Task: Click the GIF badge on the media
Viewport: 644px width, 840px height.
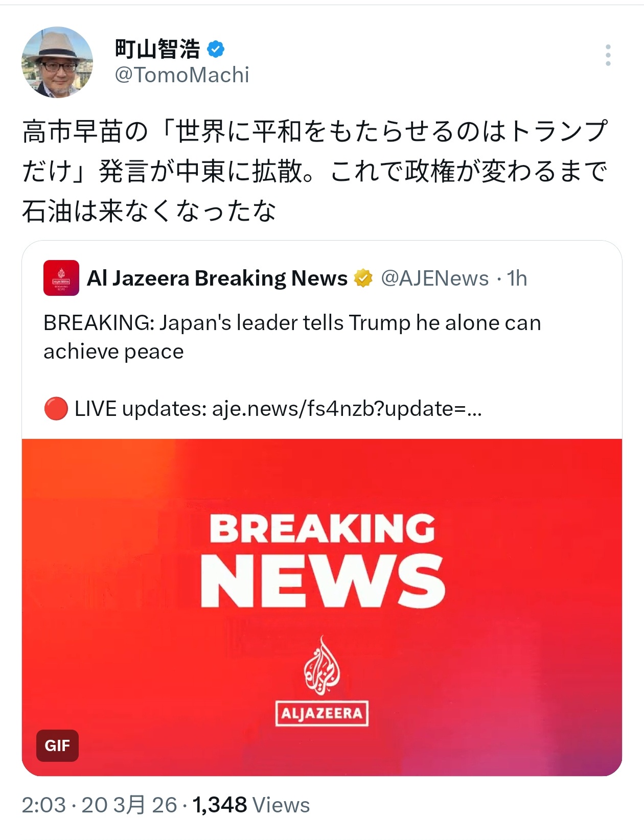Action: [57, 746]
